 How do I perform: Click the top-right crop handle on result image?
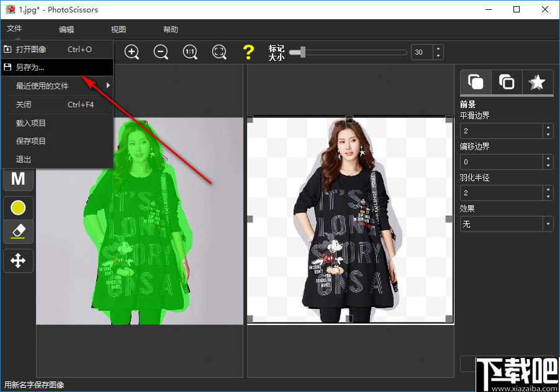449,119
